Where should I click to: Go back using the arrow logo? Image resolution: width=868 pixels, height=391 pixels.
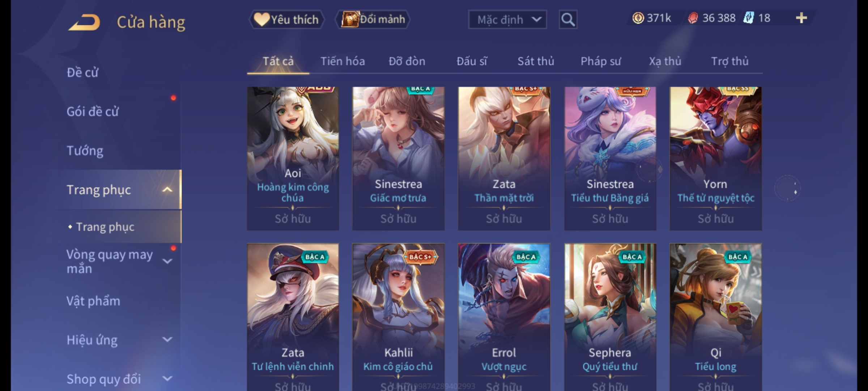point(84,22)
